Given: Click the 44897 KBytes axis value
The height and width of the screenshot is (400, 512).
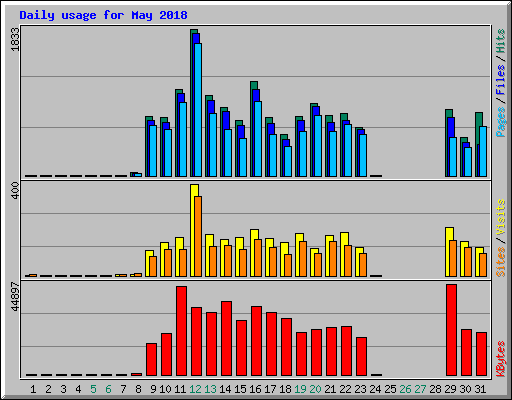Looking at the screenshot, I should point(15,297).
